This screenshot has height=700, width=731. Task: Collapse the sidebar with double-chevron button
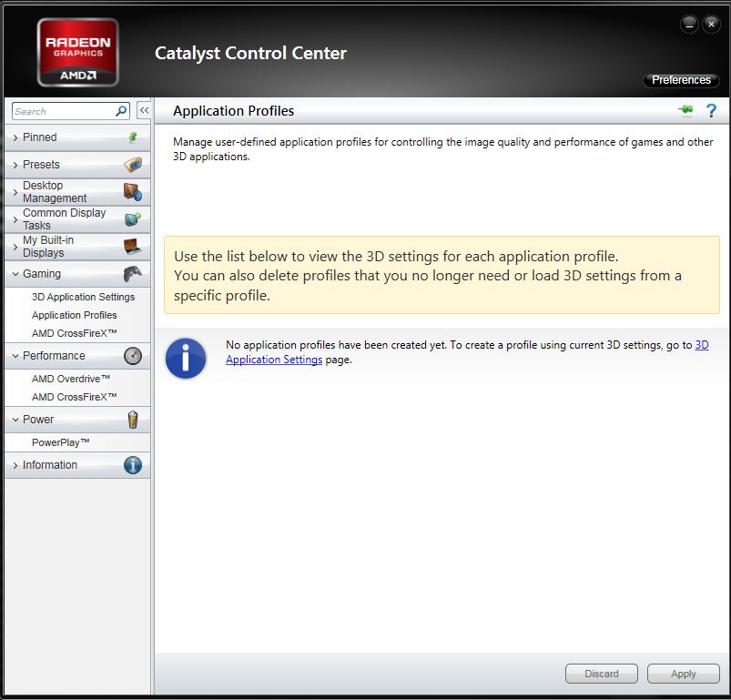144,110
